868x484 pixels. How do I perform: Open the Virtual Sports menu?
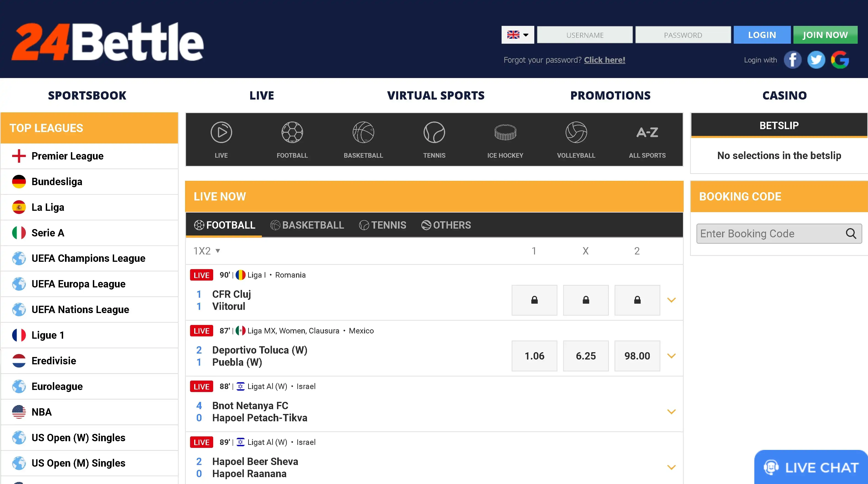(x=436, y=95)
